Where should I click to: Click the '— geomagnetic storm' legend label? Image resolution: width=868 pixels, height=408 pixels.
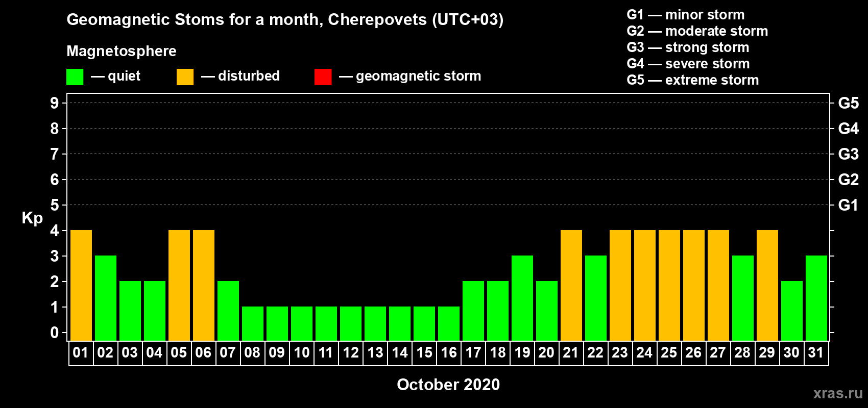point(410,76)
